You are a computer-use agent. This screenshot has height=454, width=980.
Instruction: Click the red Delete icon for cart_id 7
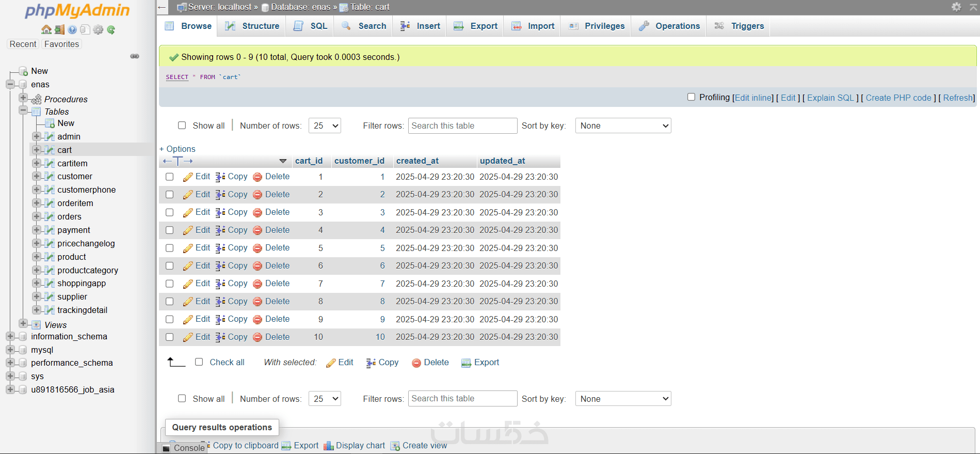[x=258, y=284]
